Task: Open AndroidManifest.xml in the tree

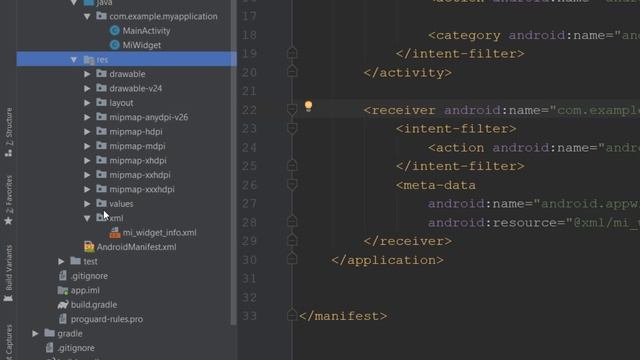Action: pos(136,247)
